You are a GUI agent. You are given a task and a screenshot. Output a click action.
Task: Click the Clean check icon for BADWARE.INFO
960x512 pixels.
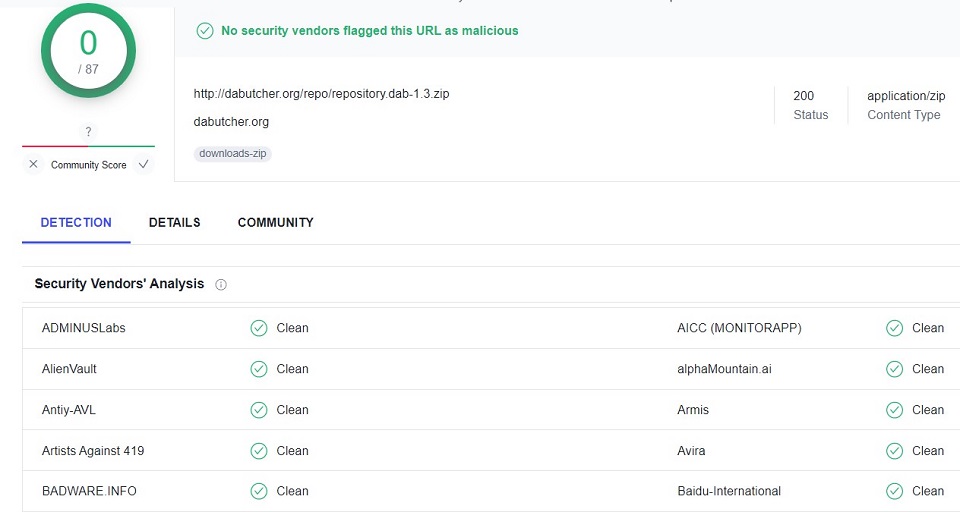pos(259,491)
